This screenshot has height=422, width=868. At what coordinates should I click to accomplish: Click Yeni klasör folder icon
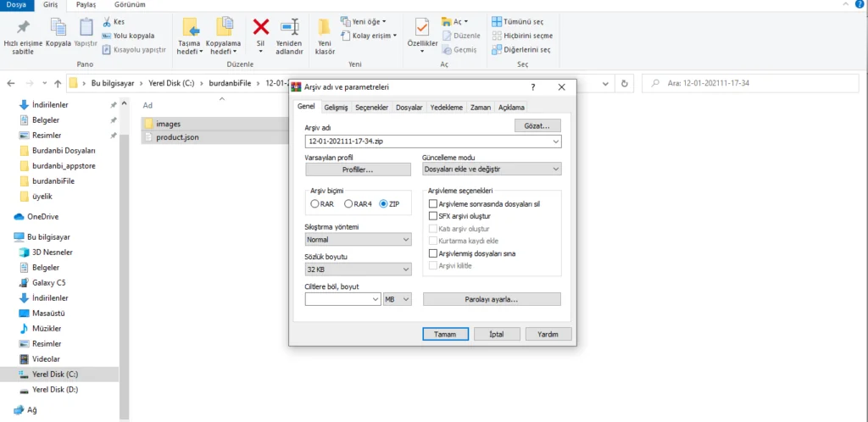(x=325, y=26)
